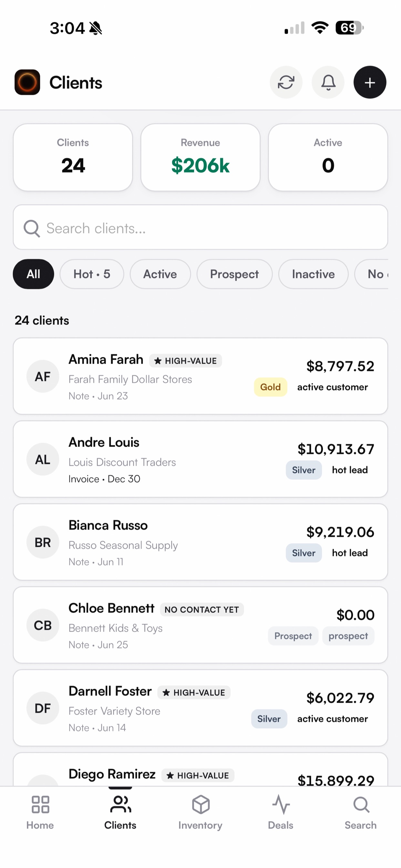The image size is (401, 868).
Task: Open Chloe Bennett client card
Action: pyautogui.click(x=200, y=625)
